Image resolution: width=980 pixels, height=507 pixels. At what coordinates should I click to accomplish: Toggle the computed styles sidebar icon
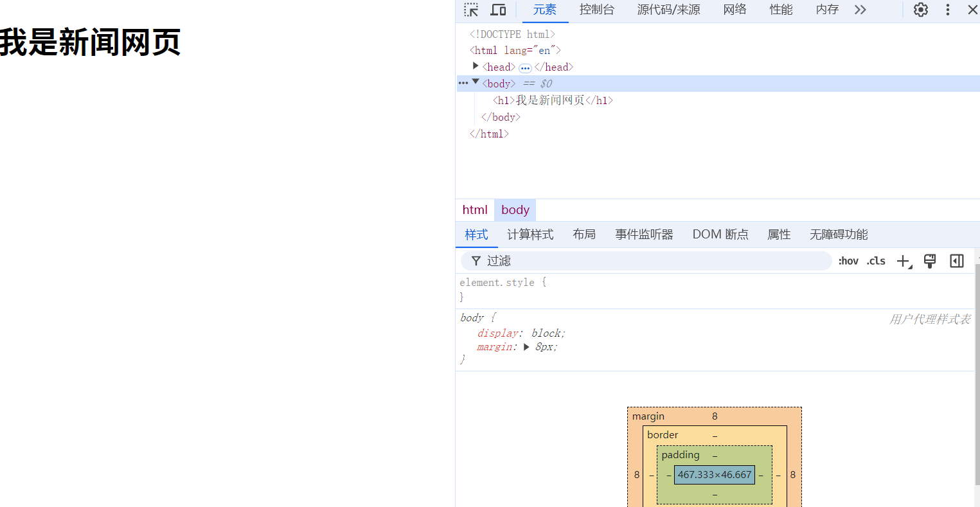point(956,261)
